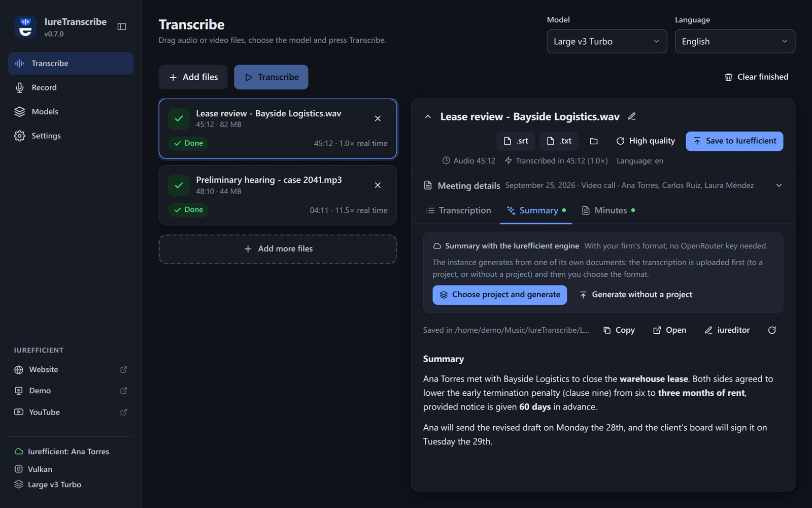Click external-link arrow icon next to Website

click(x=123, y=370)
